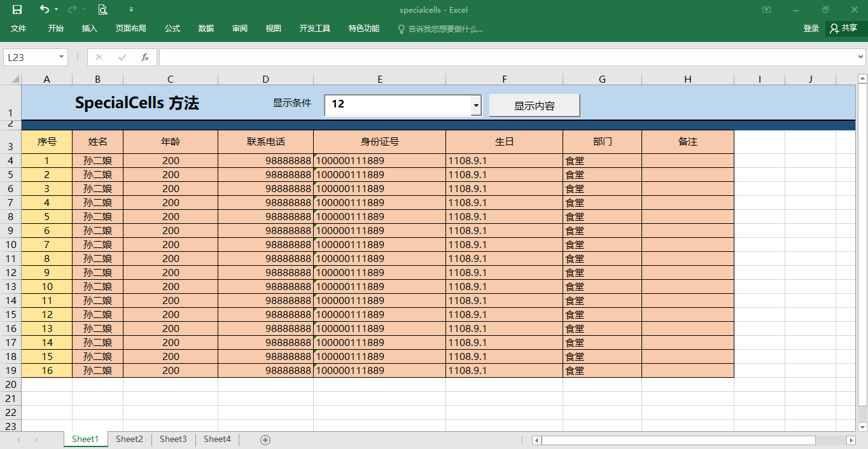Image resolution: width=868 pixels, height=449 pixels.
Task: Click the Select All corner triangle
Action: pos(15,79)
